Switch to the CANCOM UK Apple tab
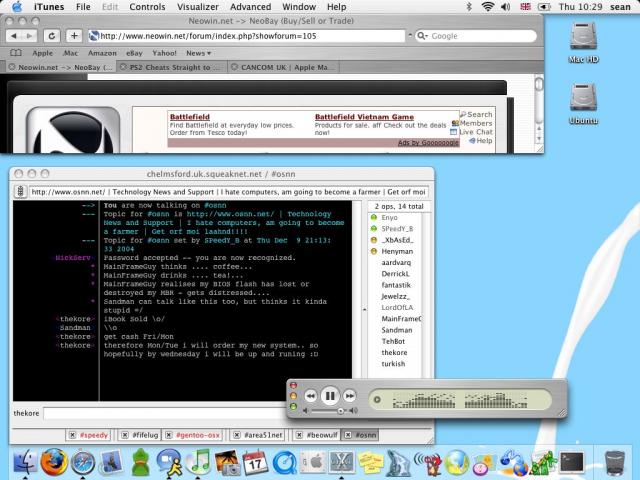Screen dimensions: 640x480 click(x=284, y=67)
